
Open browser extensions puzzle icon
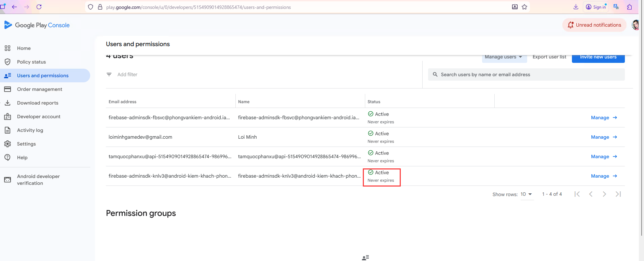(x=629, y=7)
